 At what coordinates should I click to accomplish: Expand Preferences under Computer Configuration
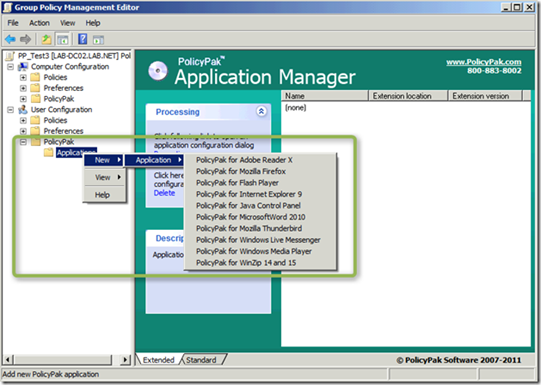[23, 88]
